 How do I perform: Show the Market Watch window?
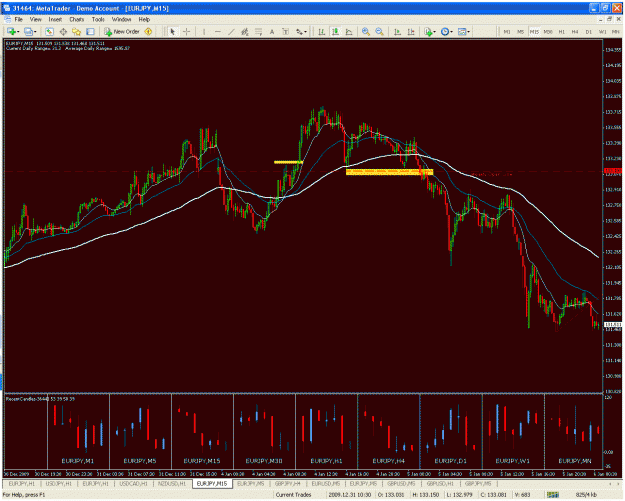click(x=49, y=31)
